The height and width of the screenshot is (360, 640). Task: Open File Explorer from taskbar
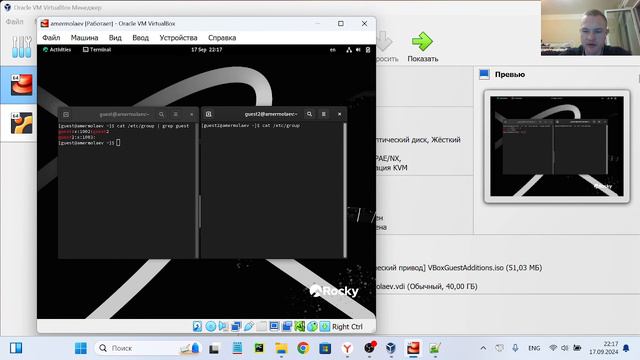click(281, 348)
